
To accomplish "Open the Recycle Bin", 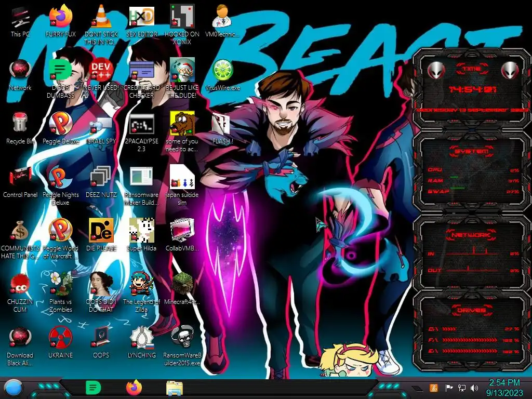I will (20, 128).
